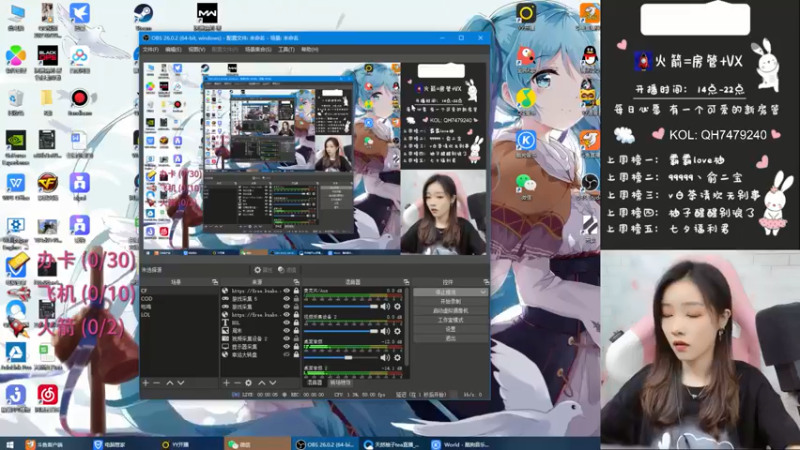This screenshot has height=450, width=800.
Task: Add a new scene with plus icon
Action: click(145, 383)
